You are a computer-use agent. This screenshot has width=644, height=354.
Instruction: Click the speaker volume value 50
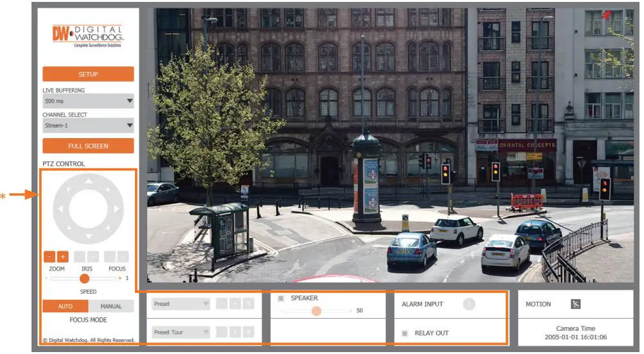tap(359, 310)
